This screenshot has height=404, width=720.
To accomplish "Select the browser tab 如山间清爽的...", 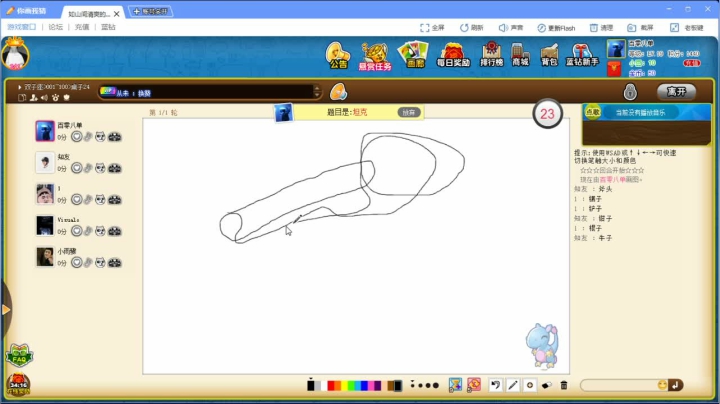I will tap(92, 14).
